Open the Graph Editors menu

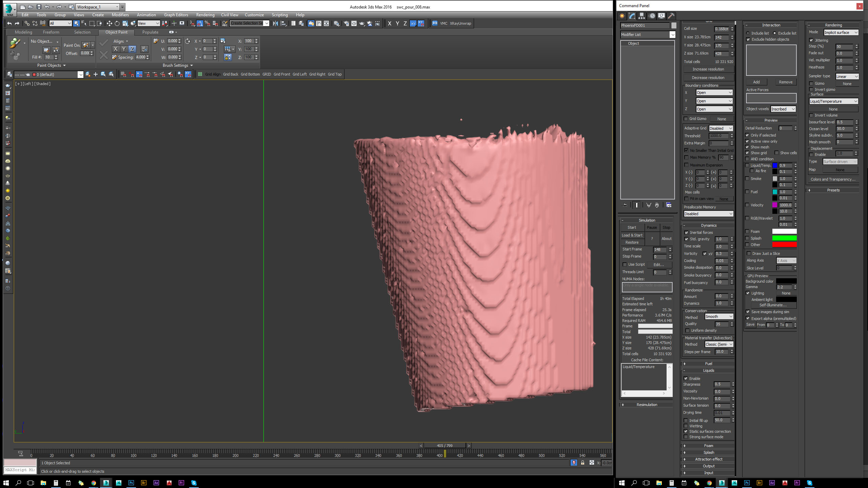pyautogui.click(x=176, y=15)
